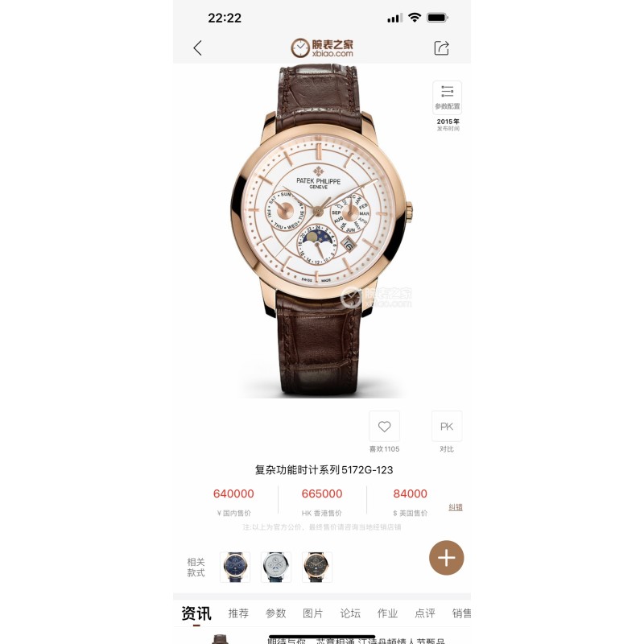Go to the 论坛 tab
644x644 pixels.
tap(350, 613)
